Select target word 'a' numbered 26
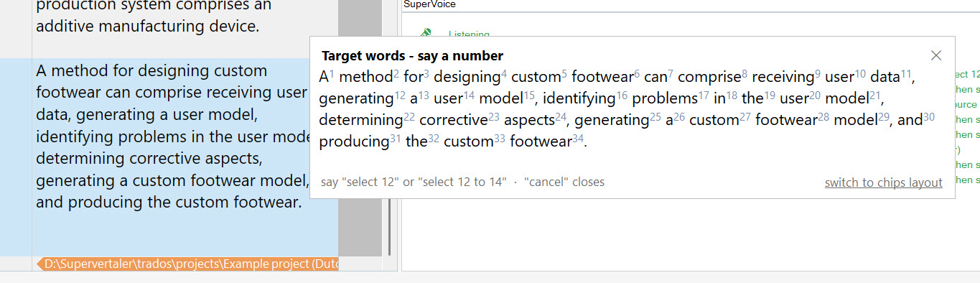 pyautogui.click(x=669, y=120)
